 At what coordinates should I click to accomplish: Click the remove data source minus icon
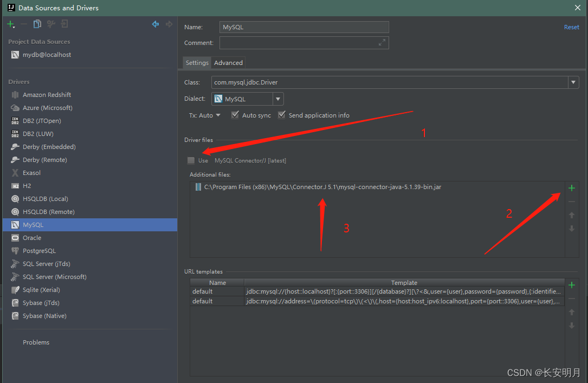coord(24,24)
